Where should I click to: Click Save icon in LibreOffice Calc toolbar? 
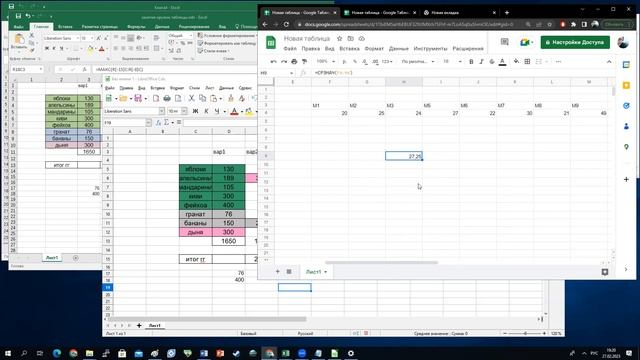138,98
